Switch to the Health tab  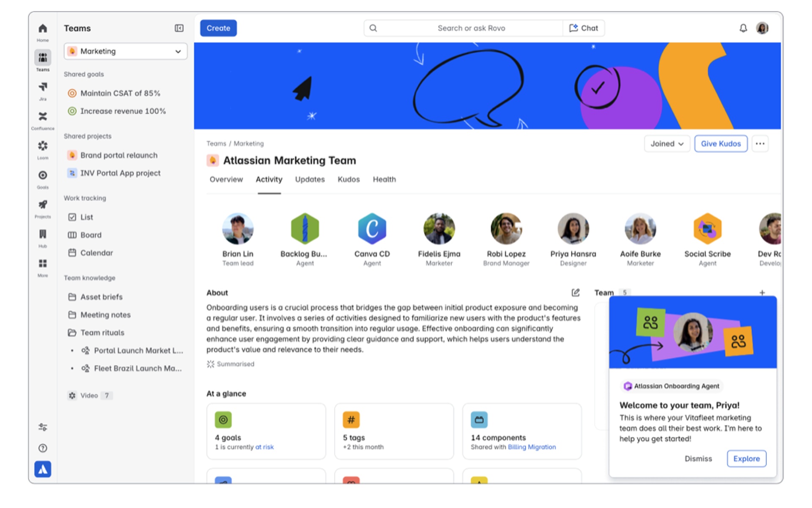tap(384, 179)
